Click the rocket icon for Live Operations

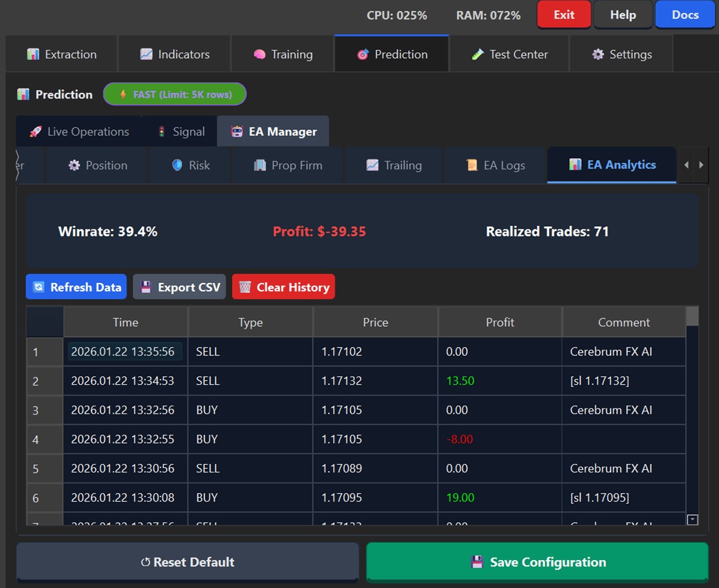[x=35, y=132]
